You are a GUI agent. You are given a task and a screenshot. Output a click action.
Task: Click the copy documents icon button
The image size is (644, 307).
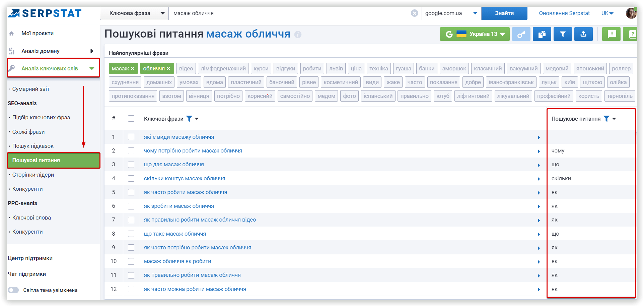click(542, 34)
